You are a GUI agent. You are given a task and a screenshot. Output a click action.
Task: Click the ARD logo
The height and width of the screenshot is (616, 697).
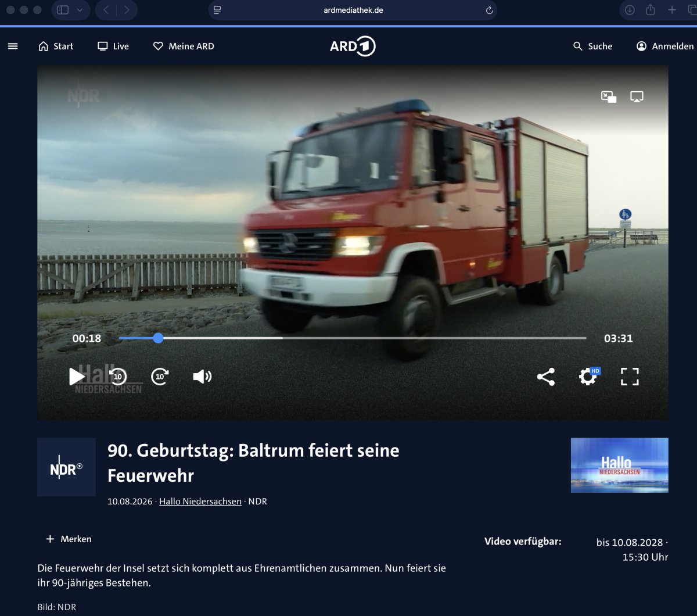pos(353,46)
